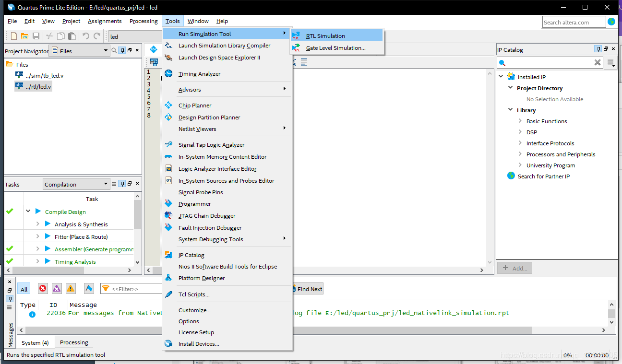Image resolution: width=622 pixels, height=364 pixels.
Task: Cut selection using the scissors toolbar icon
Action: (49, 36)
